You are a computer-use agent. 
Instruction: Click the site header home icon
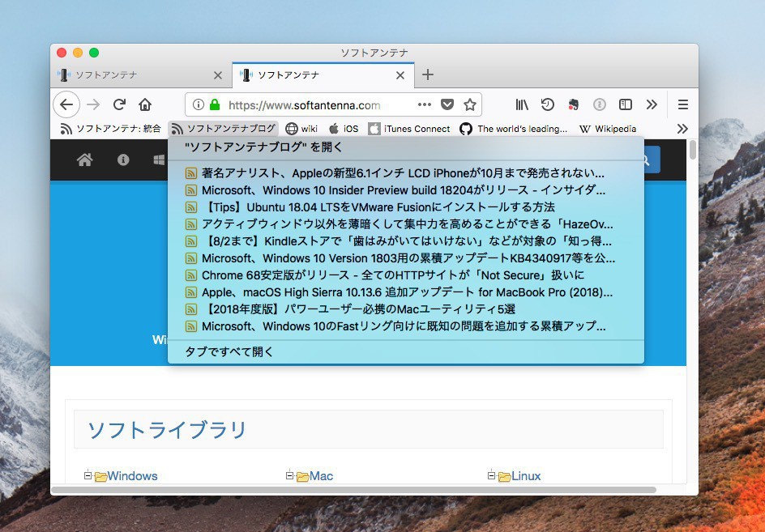(85, 160)
